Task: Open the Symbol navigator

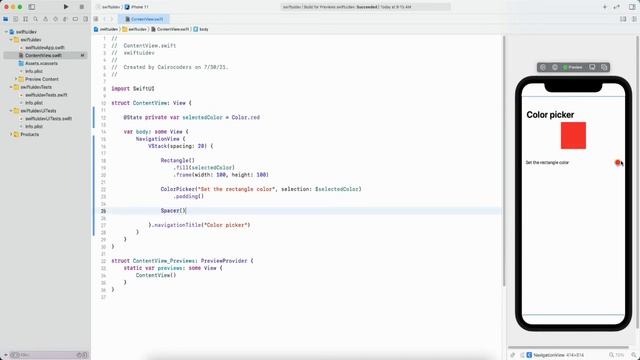Action: click(25, 19)
